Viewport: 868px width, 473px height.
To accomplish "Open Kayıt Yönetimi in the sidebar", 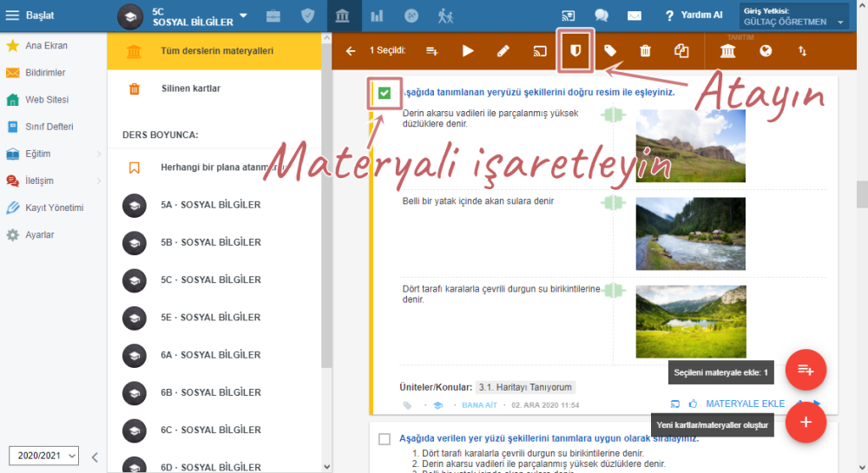I will point(53,208).
